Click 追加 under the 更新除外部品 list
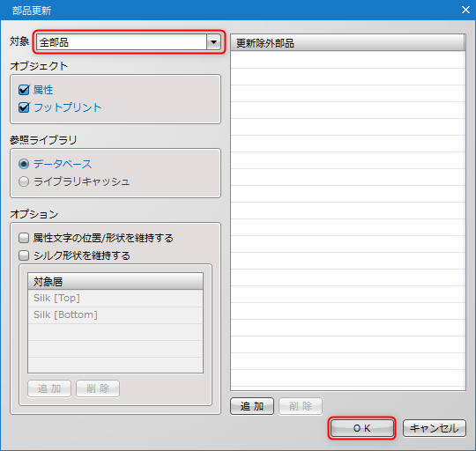Screen dimensions: 476x451 coord(252,406)
